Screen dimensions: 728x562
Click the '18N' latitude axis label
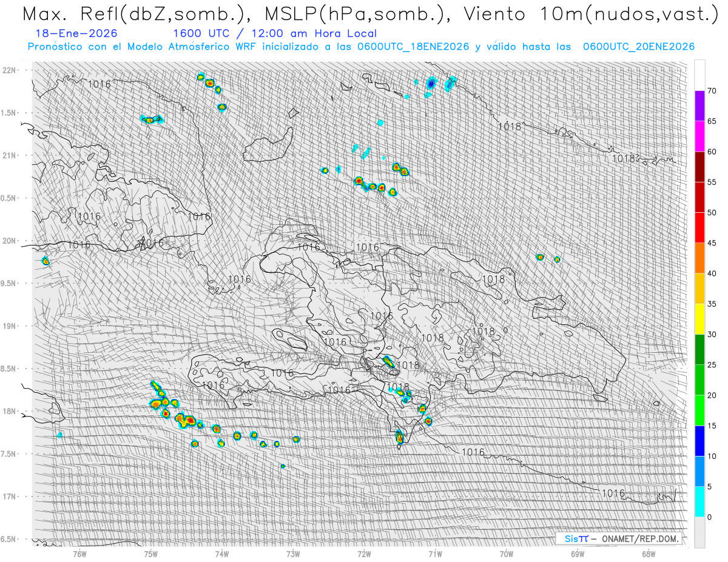click(x=8, y=411)
